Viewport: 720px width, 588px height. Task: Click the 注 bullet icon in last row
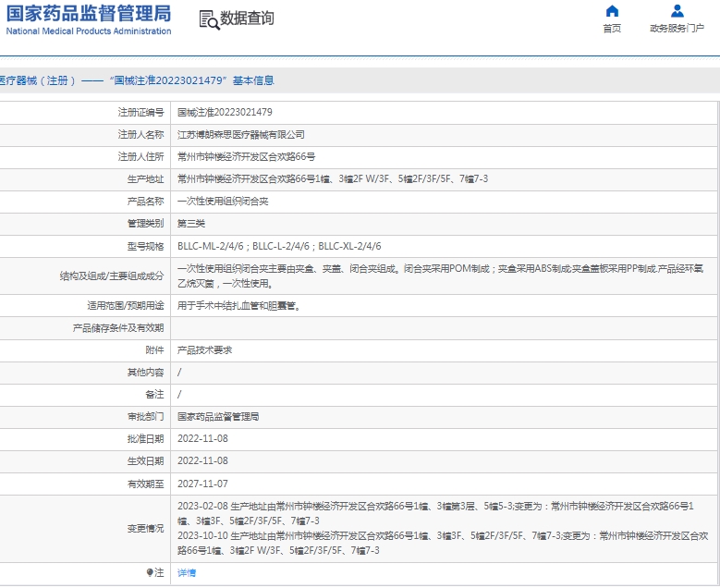(x=149, y=572)
